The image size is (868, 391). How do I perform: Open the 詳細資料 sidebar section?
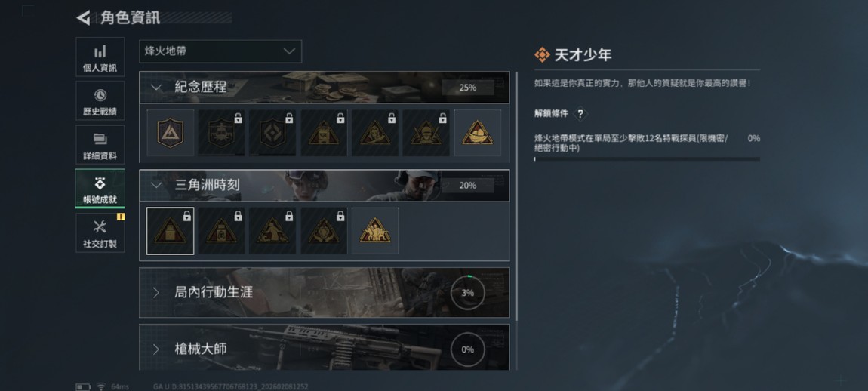tap(100, 144)
